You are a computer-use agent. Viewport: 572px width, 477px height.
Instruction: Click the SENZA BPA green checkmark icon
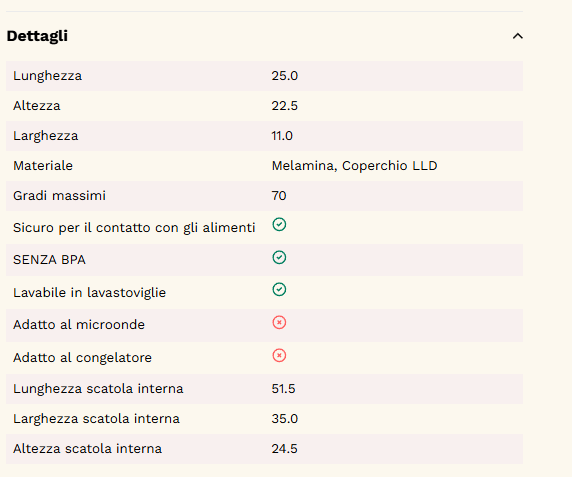[x=279, y=257]
